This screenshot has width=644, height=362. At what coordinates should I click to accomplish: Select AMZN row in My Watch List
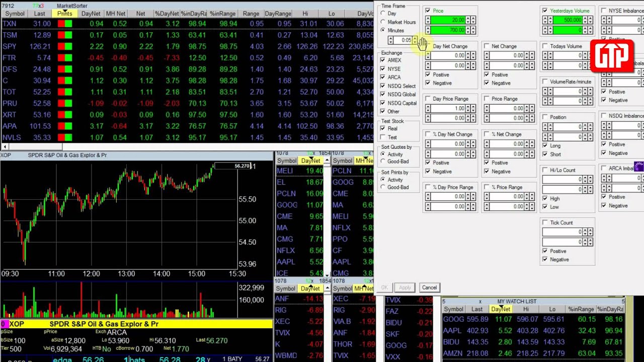pyautogui.click(x=533, y=353)
